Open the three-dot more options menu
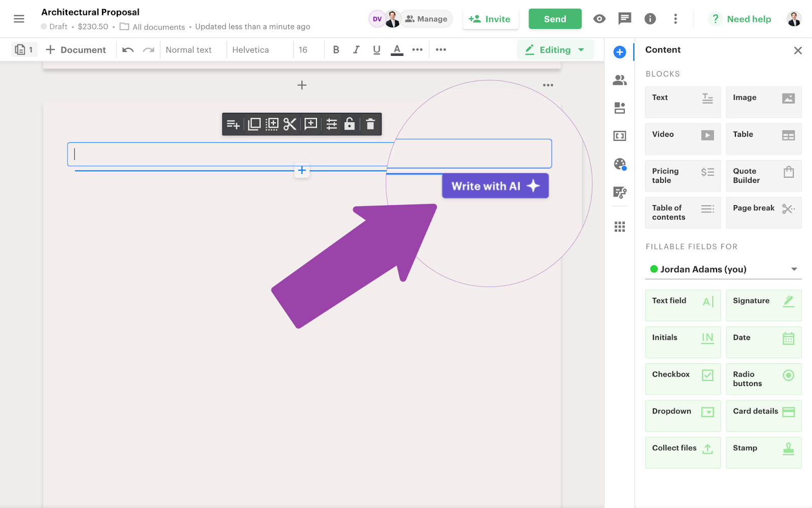The image size is (812, 508). 675,19
